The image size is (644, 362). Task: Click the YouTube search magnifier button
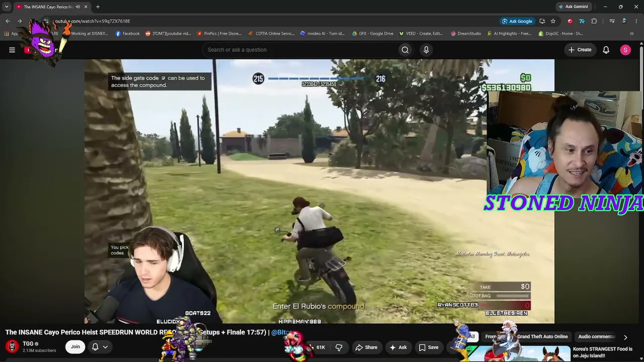point(405,50)
